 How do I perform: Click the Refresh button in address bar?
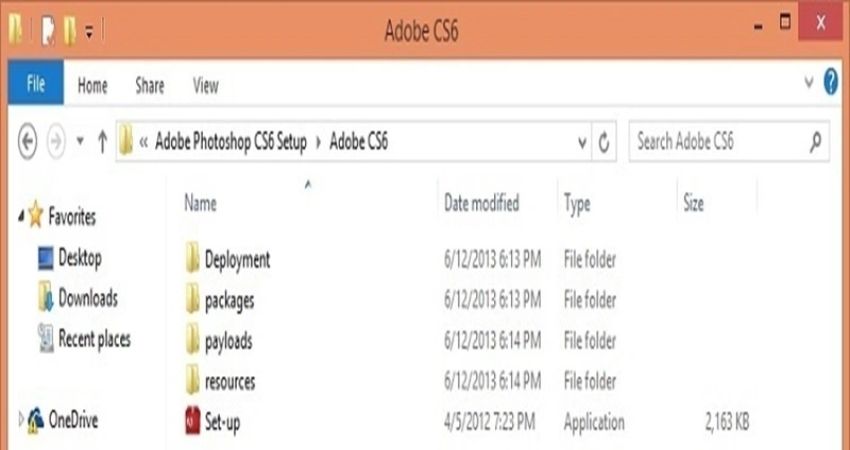click(604, 142)
